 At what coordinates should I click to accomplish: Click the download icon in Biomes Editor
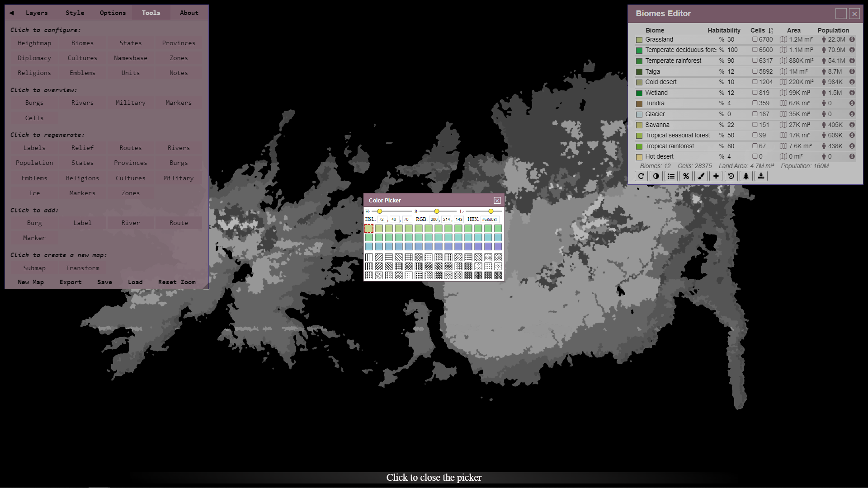click(x=761, y=176)
